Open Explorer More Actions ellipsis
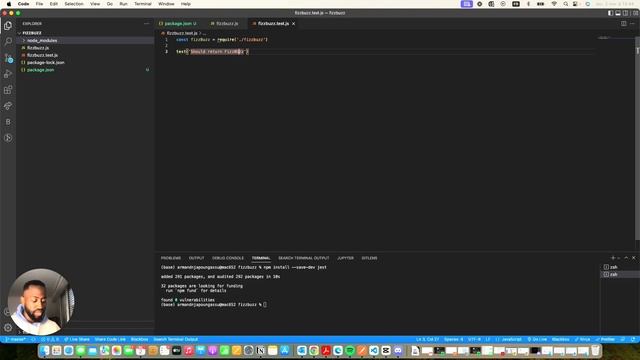The height and width of the screenshot is (360, 640). click(147, 24)
